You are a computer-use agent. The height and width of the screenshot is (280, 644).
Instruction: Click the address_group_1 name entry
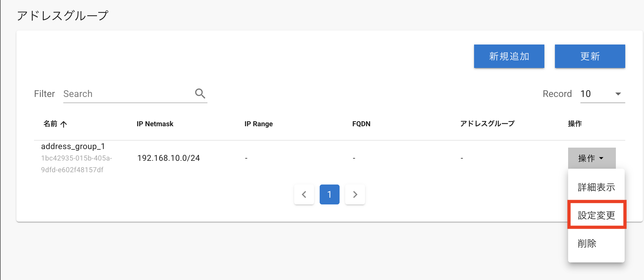73,146
